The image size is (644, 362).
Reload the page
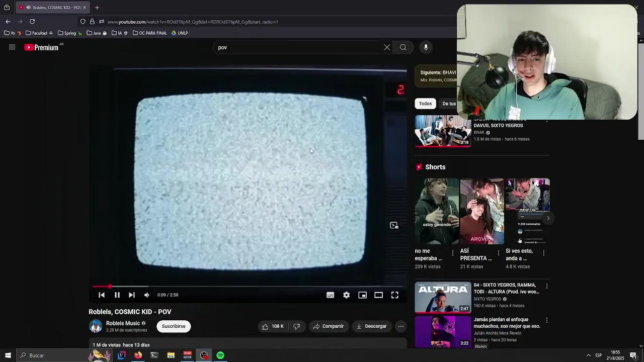coord(32,22)
